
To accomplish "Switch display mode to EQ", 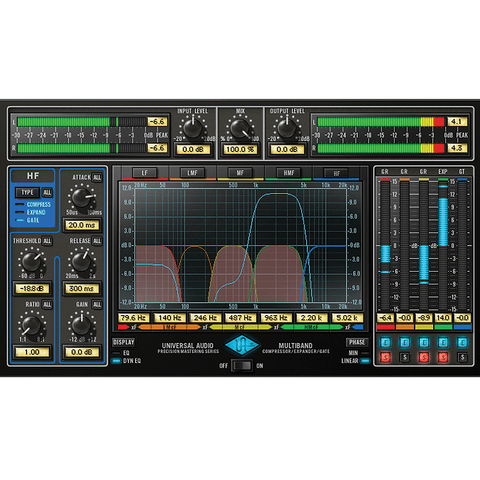I will pyautogui.click(x=121, y=353).
